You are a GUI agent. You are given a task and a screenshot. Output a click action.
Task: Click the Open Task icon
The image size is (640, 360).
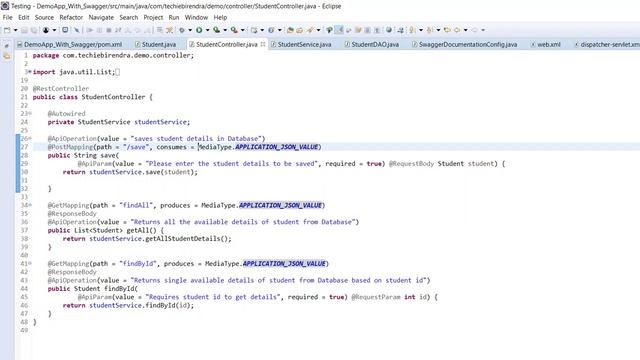tap(300, 30)
